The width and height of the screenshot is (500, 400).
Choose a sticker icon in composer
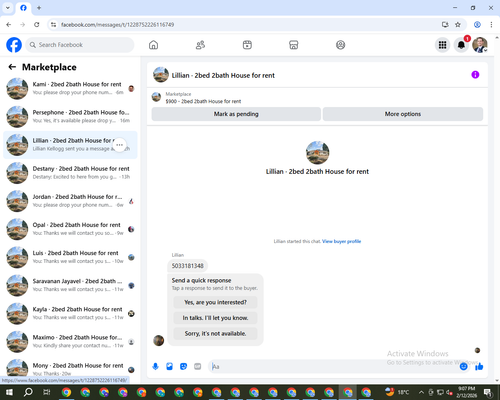pyautogui.click(x=183, y=367)
